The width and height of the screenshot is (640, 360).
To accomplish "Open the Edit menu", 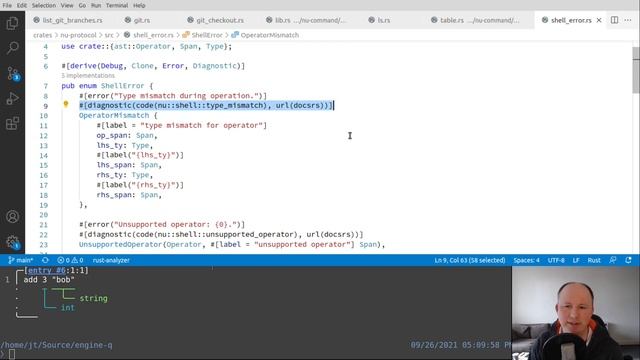I will tap(22, 5).
